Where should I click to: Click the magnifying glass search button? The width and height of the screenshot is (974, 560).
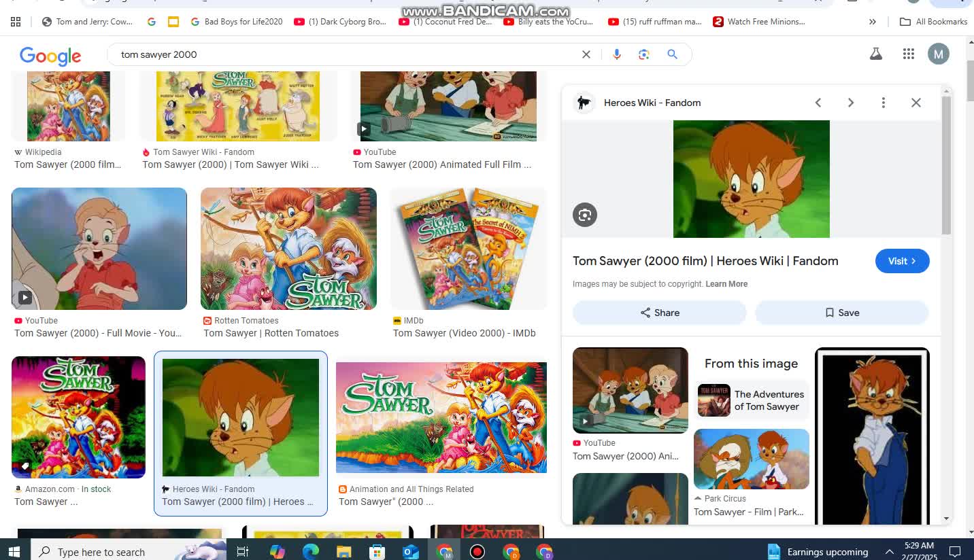pyautogui.click(x=672, y=54)
